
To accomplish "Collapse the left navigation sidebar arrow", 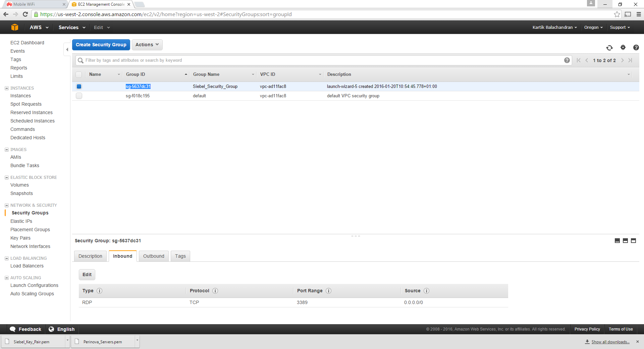I will (67, 49).
